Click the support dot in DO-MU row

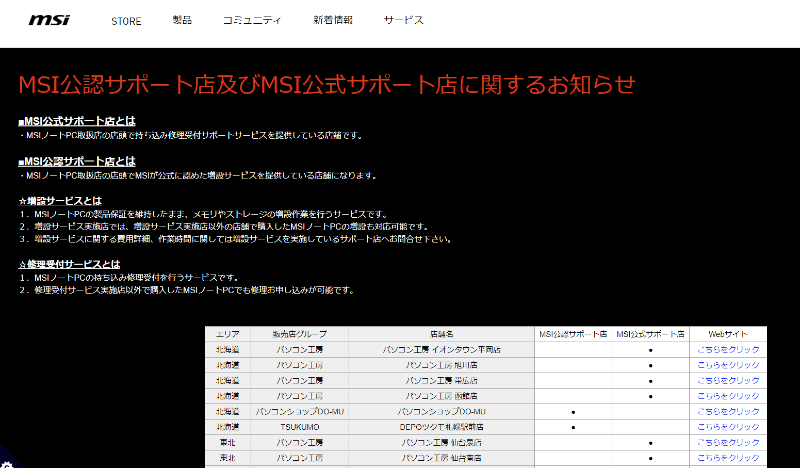[573, 412]
